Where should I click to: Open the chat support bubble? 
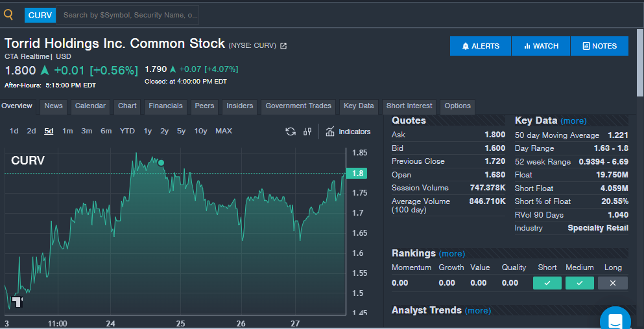point(615,320)
